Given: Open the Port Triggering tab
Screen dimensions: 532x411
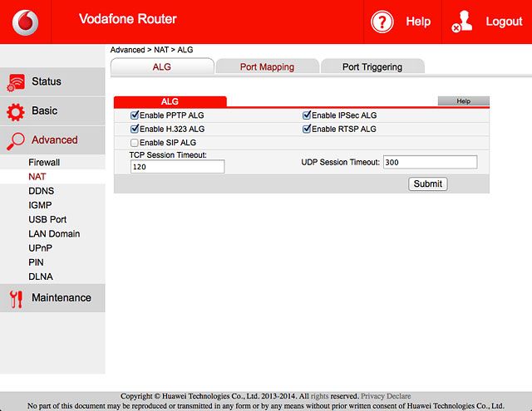Looking at the screenshot, I should [372, 66].
